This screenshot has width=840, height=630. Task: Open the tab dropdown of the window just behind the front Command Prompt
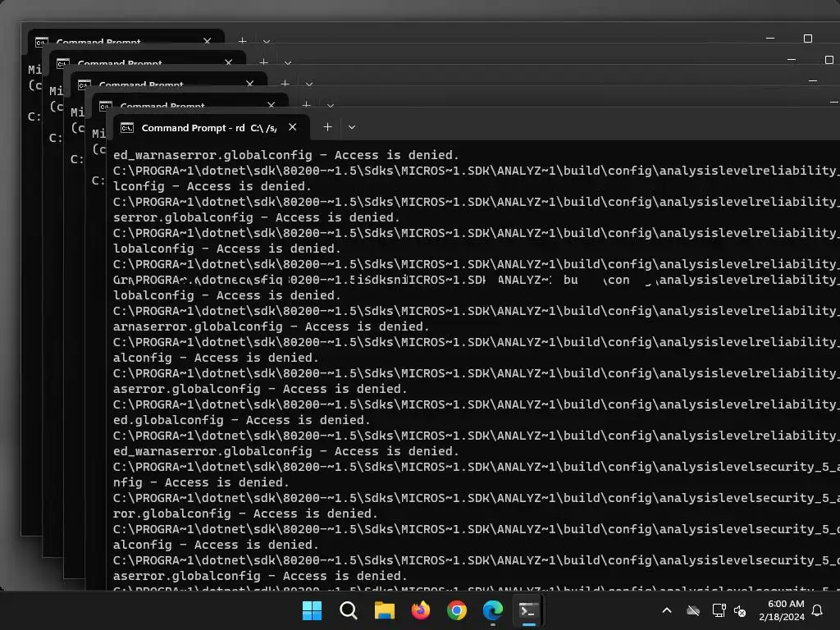[331, 106]
